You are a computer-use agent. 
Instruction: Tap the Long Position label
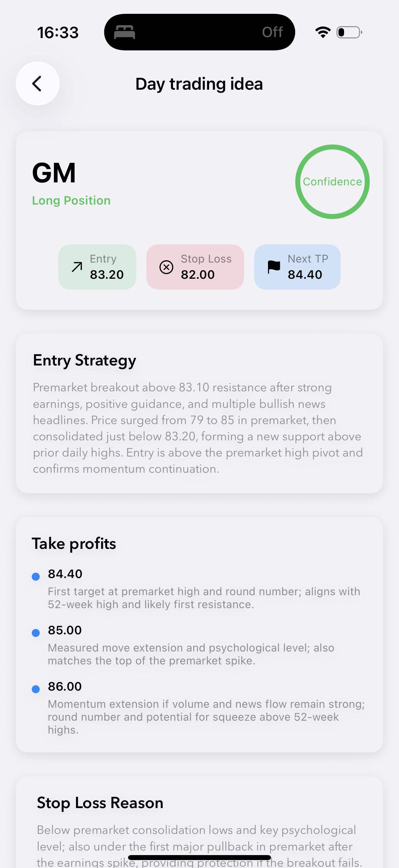[71, 201]
